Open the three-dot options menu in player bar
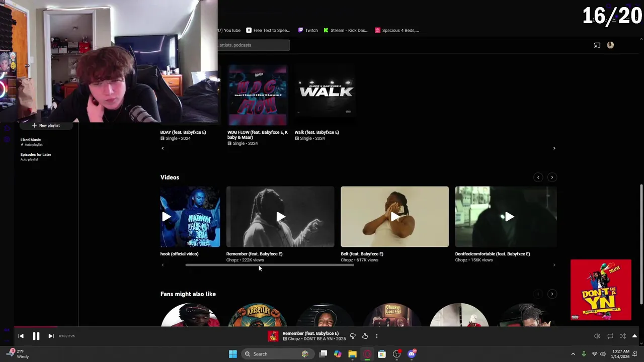This screenshot has height=362, width=644. 377,336
